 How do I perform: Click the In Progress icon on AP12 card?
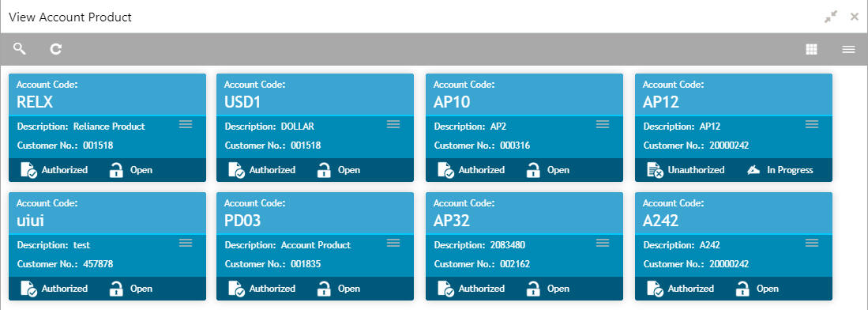(x=753, y=170)
